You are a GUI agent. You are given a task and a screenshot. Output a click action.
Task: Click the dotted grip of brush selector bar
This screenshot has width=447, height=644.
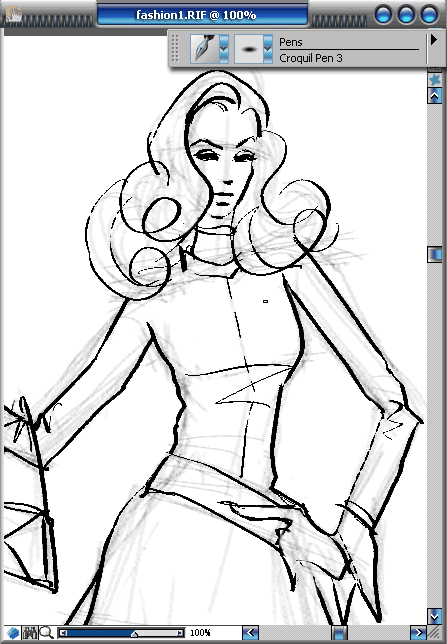[x=175, y=48]
